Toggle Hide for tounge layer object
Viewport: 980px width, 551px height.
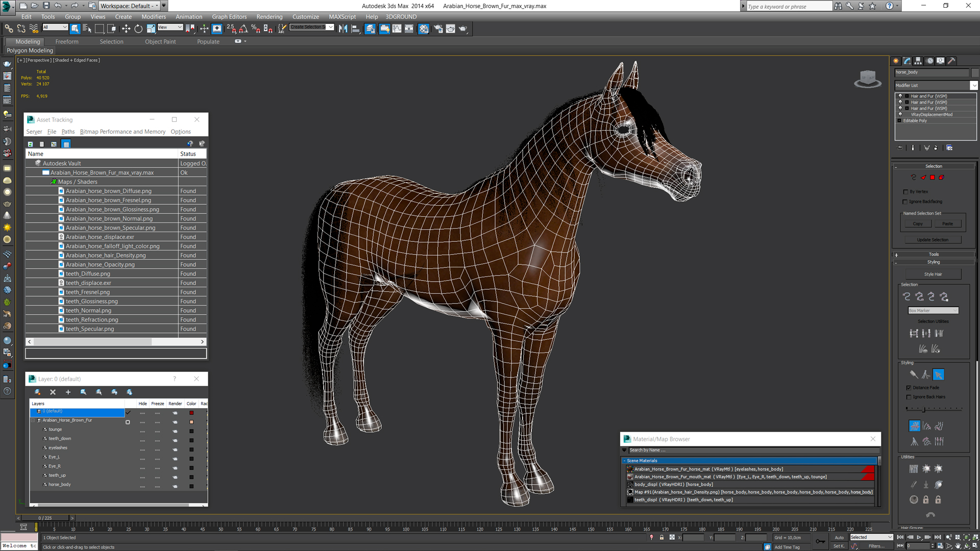pyautogui.click(x=142, y=431)
